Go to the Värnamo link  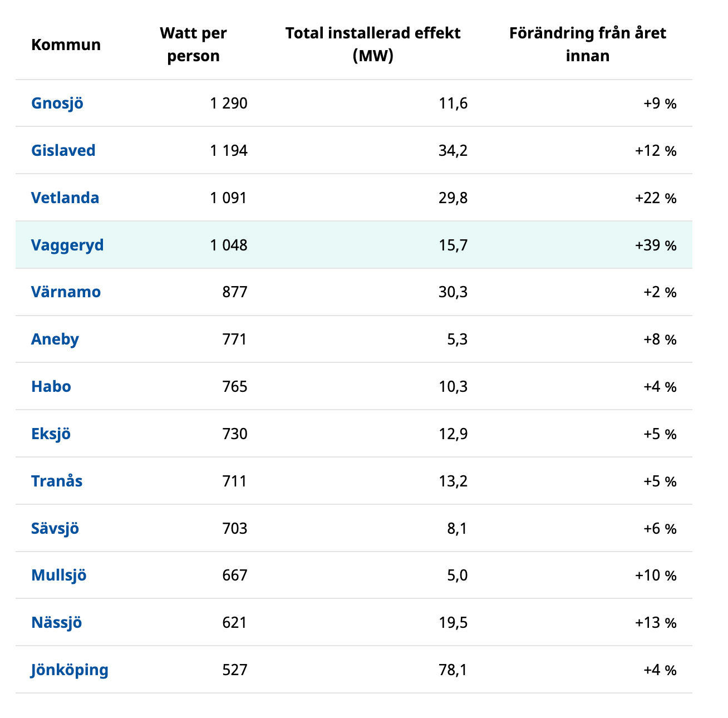(x=66, y=292)
